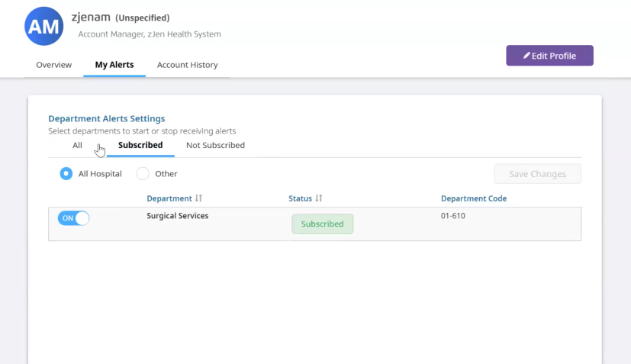Viewport: 631px width, 364px height.
Task: Click the green Subscribed status badge
Action: click(322, 224)
